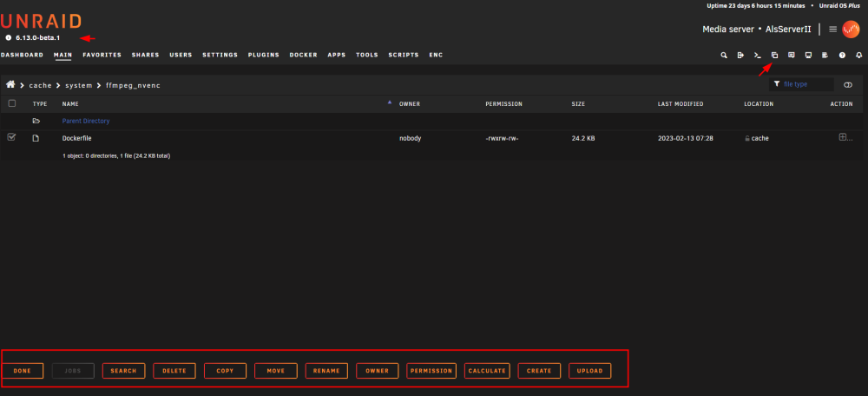Viewport: 868px width, 396px height.
Task: Click the Delete button
Action: (x=174, y=371)
